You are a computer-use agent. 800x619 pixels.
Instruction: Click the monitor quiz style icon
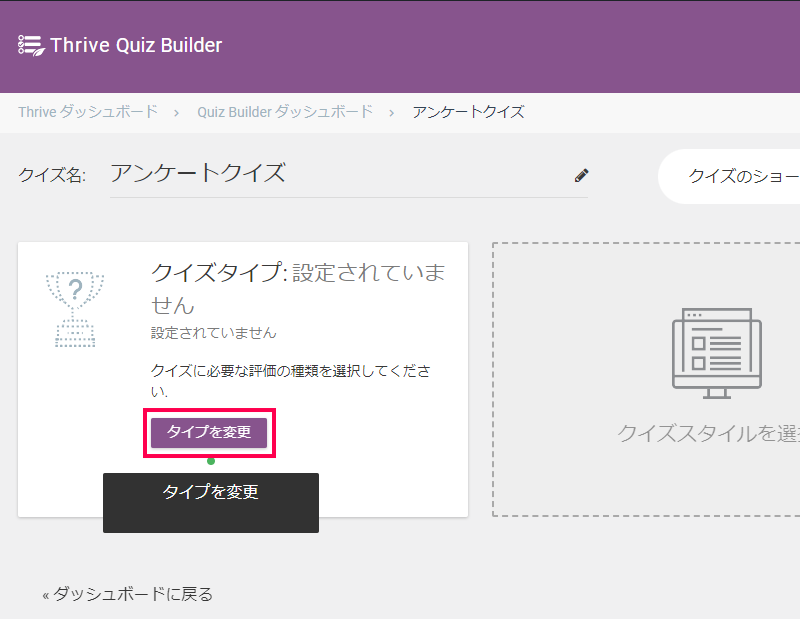click(x=717, y=353)
